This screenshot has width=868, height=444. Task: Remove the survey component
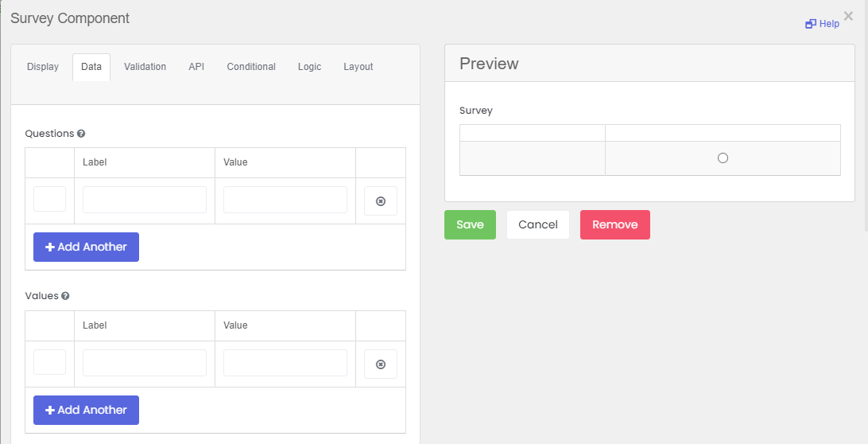[615, 224]
